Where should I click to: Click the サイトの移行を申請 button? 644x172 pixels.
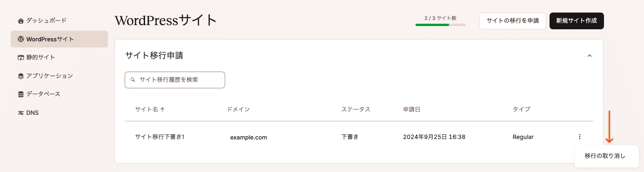pos(513,21)
